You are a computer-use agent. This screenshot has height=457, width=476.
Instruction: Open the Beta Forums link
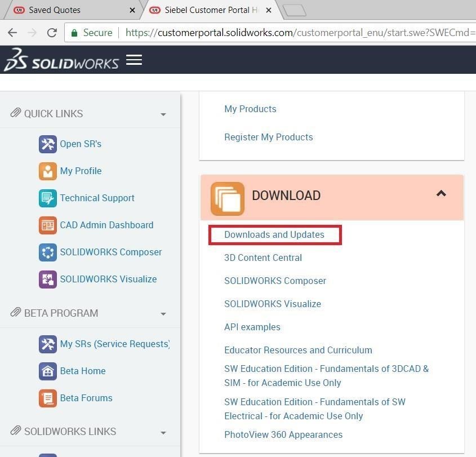86,398
